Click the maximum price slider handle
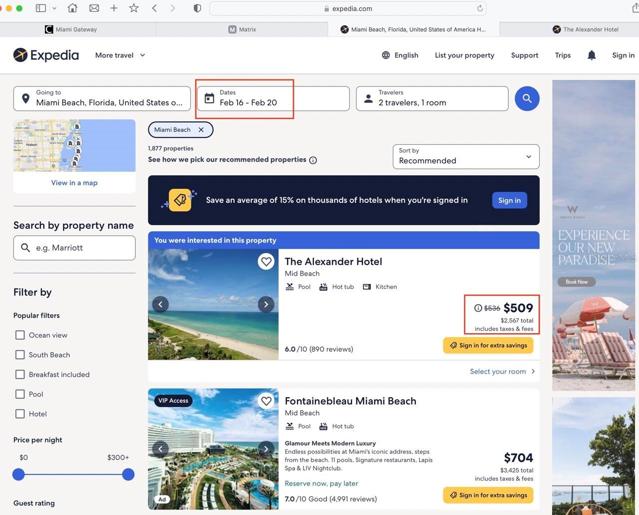 [128, 474]
